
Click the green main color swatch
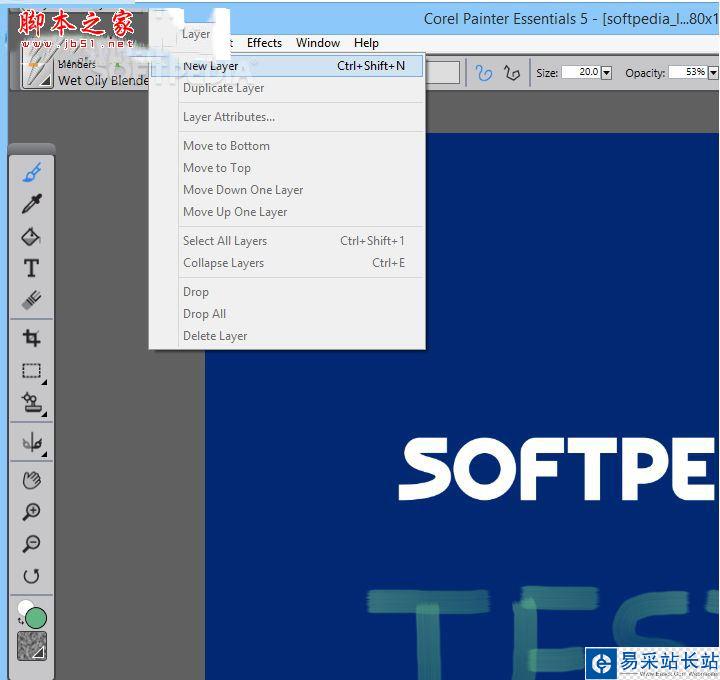36,618
